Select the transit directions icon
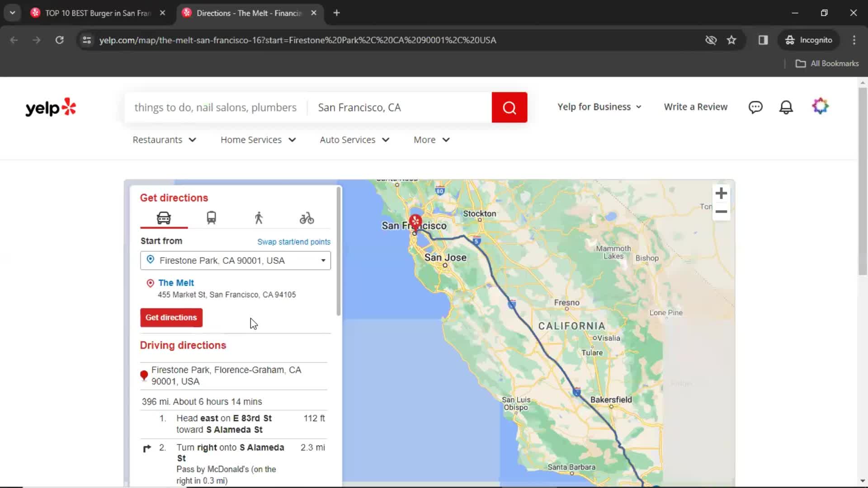 pos(212,217)
